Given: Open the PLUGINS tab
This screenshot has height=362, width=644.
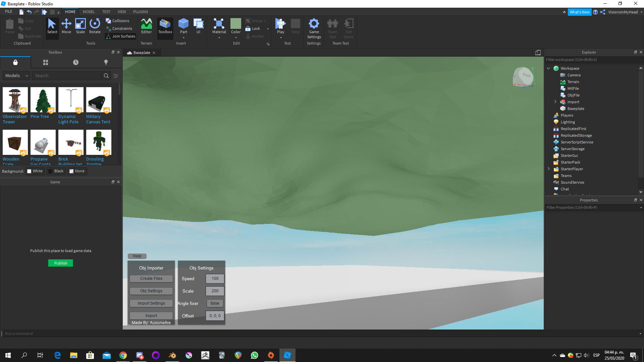Looking at the screenshot, I should tap(140, 11).
